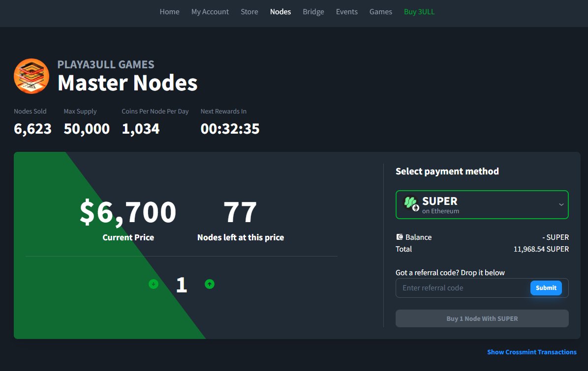Click the Max Supply 50,000 value
This screenshot has width=588, height=371.
point(87,129)
